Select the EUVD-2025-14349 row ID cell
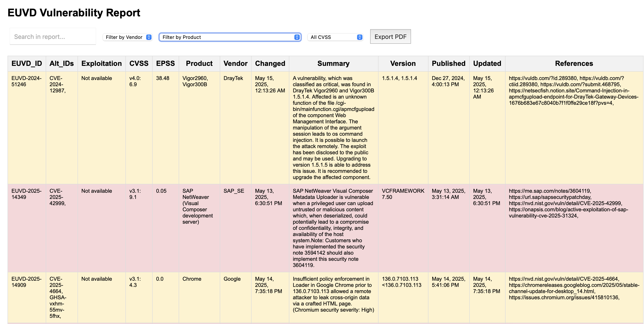This screenshot has width=644, height=324. pos(27,194)
